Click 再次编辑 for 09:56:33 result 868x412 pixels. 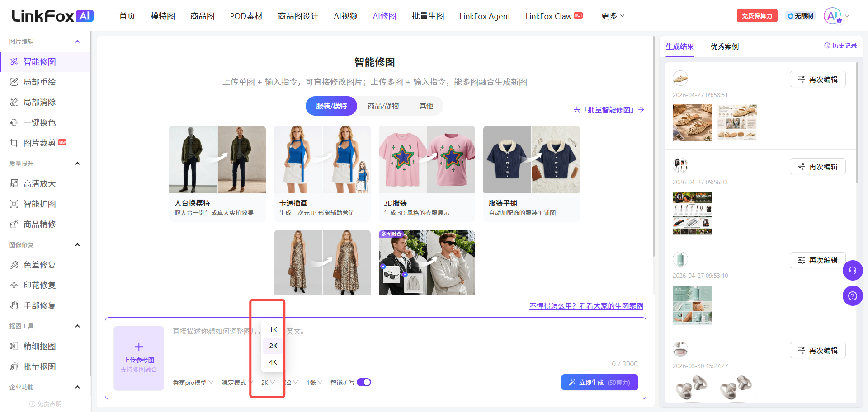817,167
